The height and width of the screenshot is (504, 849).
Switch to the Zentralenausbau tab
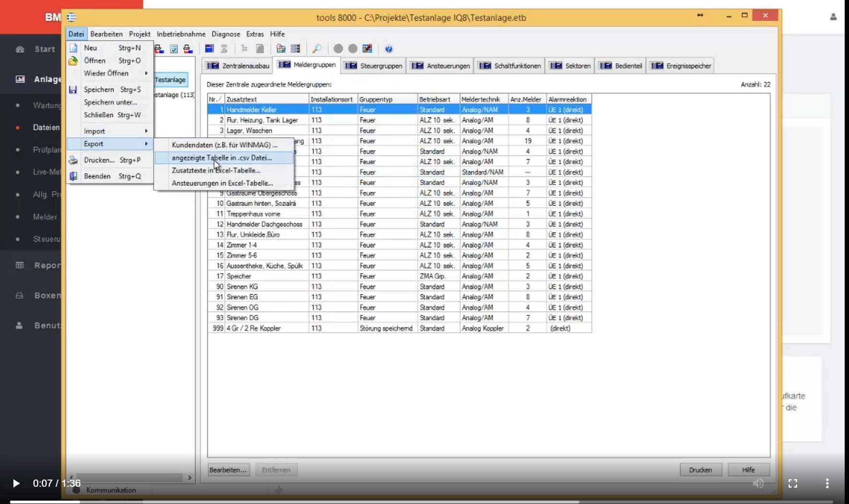click(x=238, y=66)
